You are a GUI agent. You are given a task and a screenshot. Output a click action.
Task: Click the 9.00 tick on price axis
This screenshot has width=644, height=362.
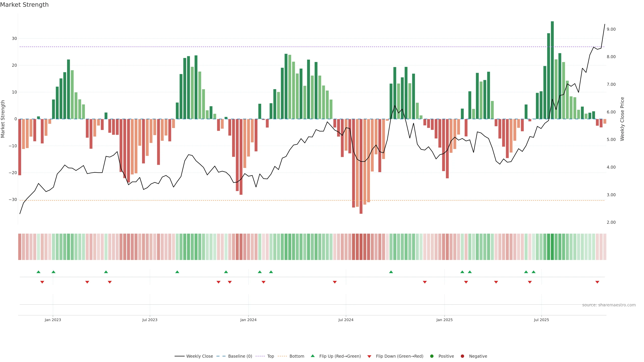pos(611,29)
